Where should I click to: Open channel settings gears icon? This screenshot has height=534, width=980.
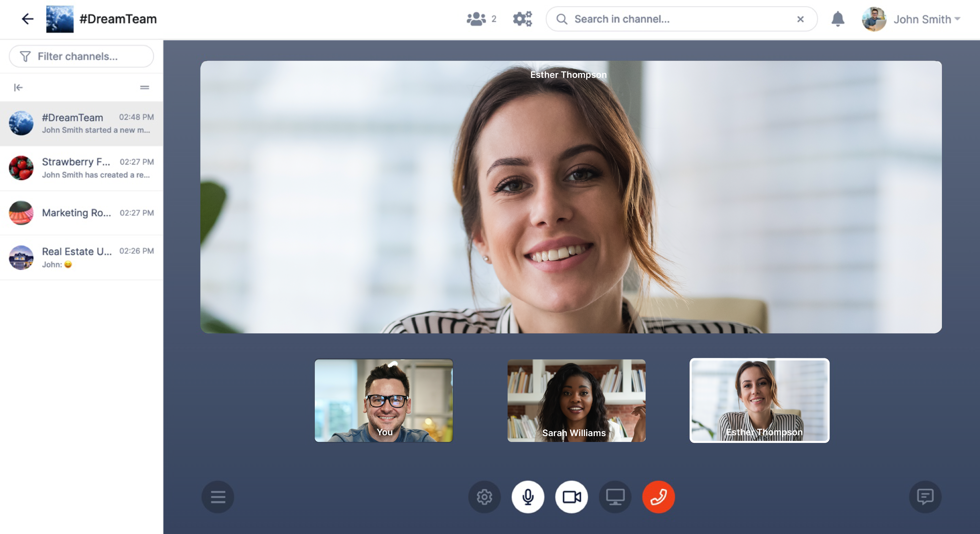(x=522, y=19)
